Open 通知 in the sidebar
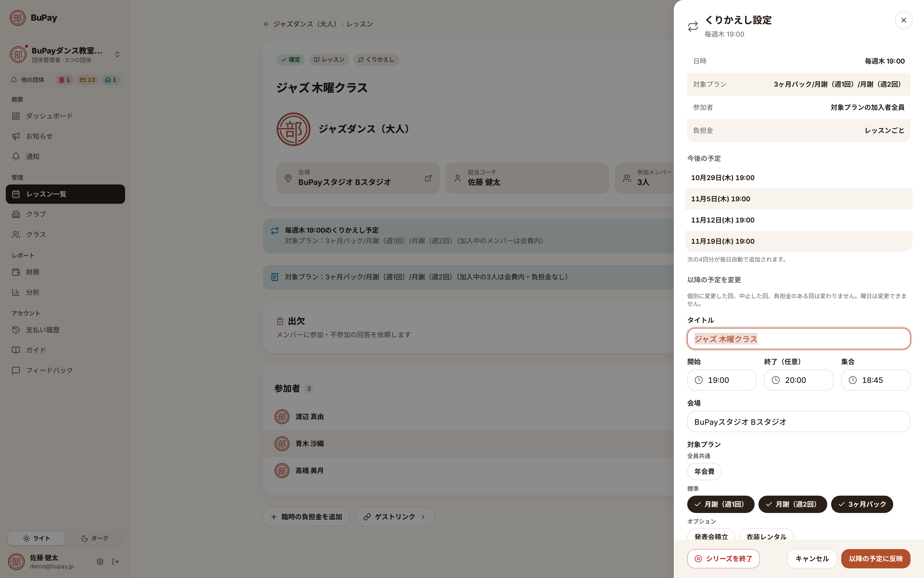 pyautogui.click(x=65, y=156)
